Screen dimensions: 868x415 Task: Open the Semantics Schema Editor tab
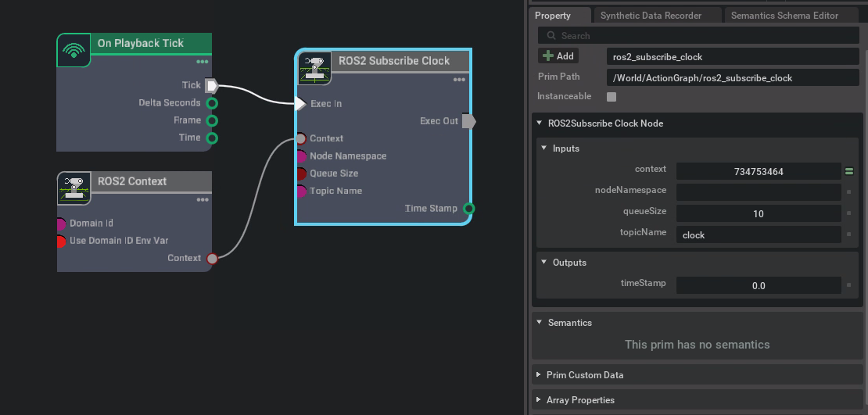[x=791, y=16]
